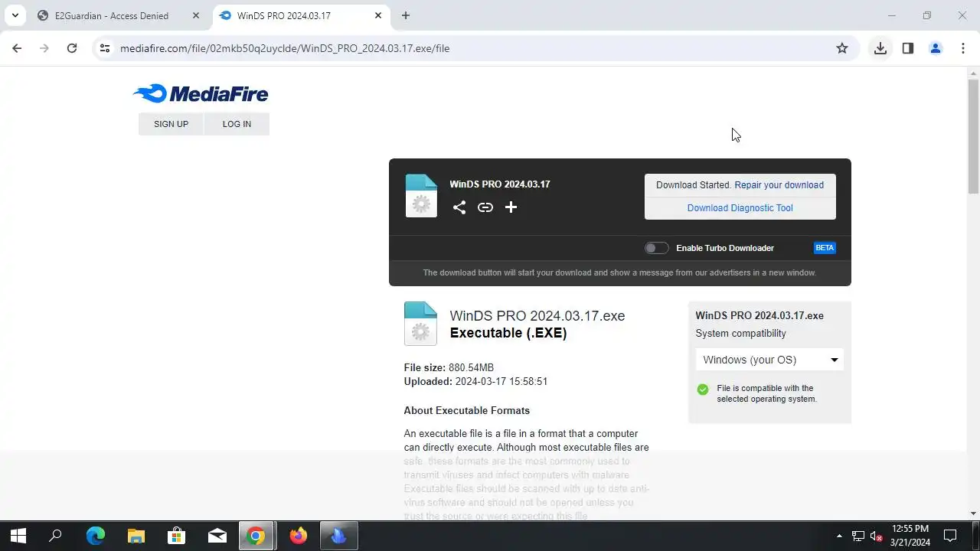Click the blue flame app in taskbar
The width and height of the screenshot is (980, 551).
click(338, 536)
